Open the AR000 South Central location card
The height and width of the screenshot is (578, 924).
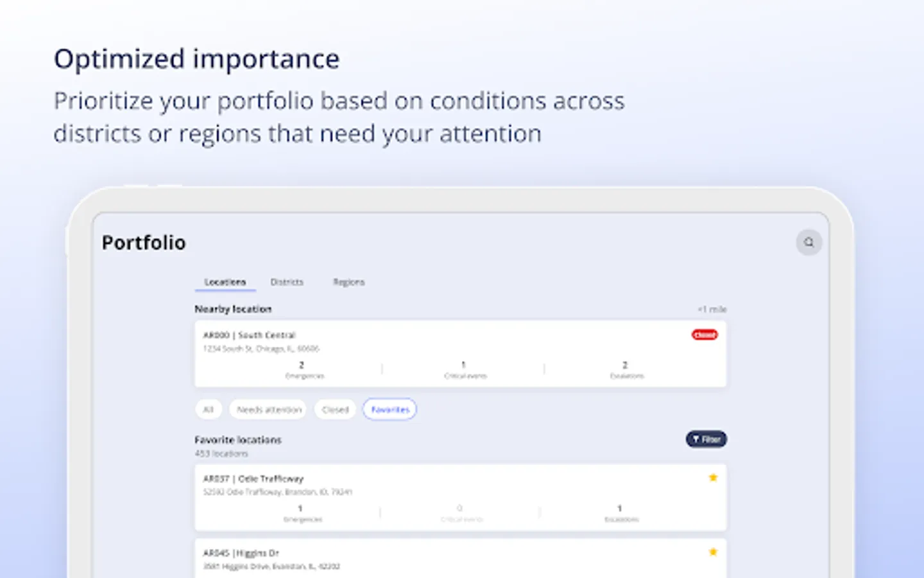[461, 354]
